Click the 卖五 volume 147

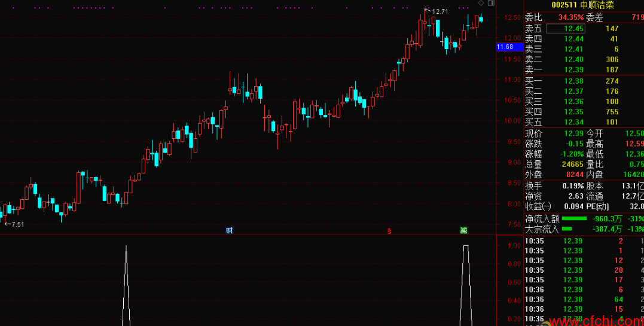[612, 28]
